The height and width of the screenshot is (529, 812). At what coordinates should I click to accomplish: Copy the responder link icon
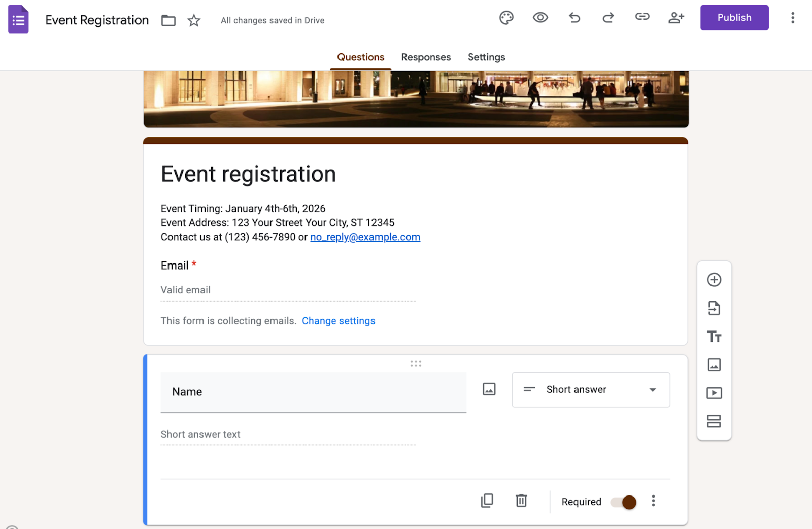(x=642, y=17)
